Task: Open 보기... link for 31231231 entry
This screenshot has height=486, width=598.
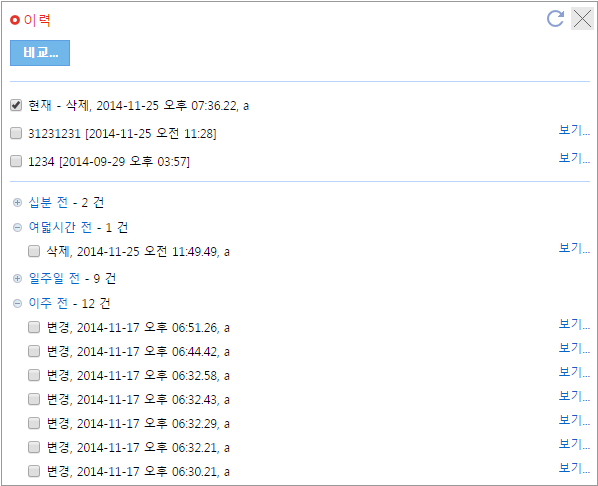Action: pos(574,130)
